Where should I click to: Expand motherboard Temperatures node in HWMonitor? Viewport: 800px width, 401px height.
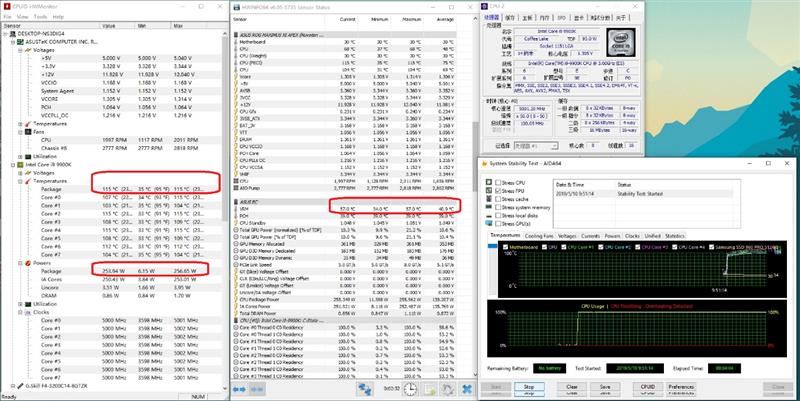[21, 123]
